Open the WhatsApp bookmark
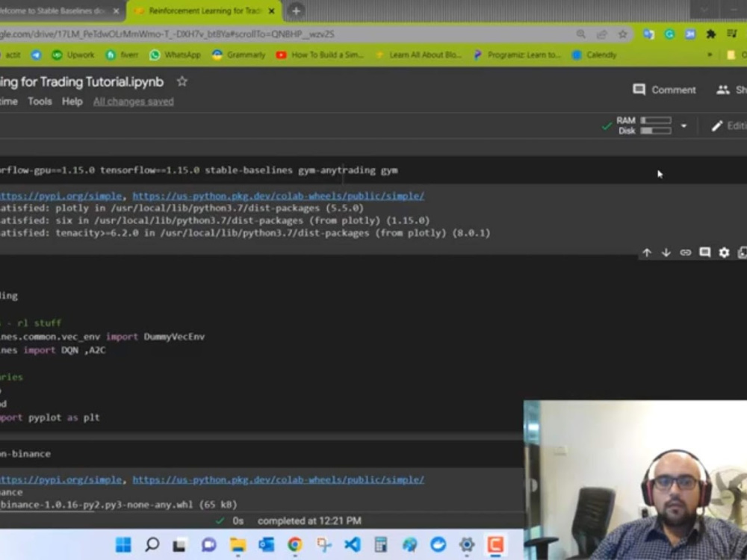747x560 pixels. pos(175,55)
